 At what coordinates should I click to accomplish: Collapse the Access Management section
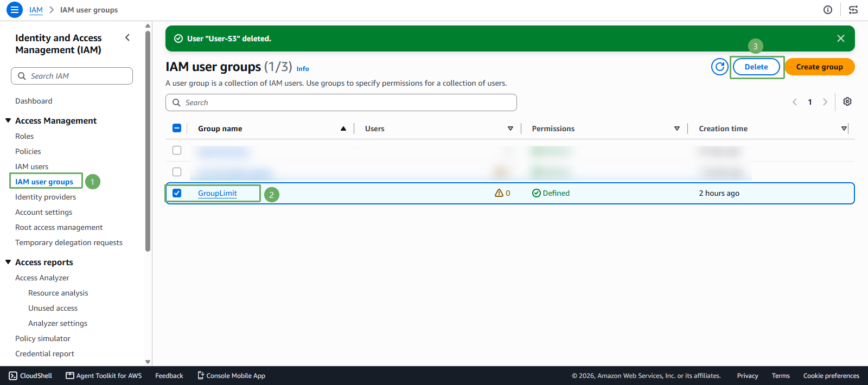click(x=8, y=120)
